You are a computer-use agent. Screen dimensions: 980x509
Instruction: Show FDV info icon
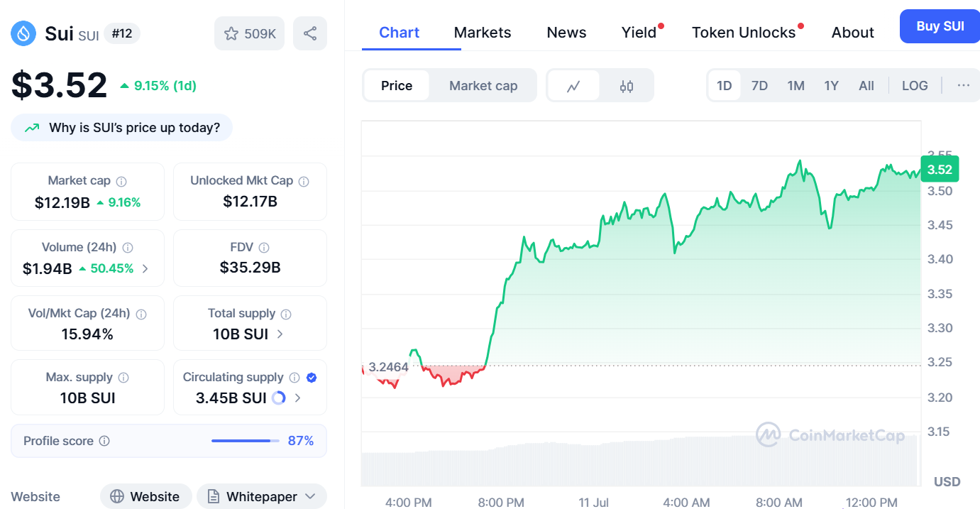264,248
